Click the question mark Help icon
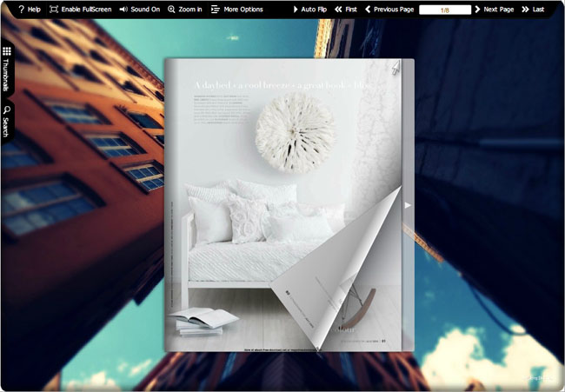The image size is (565, 392). [x=21, y=10]
